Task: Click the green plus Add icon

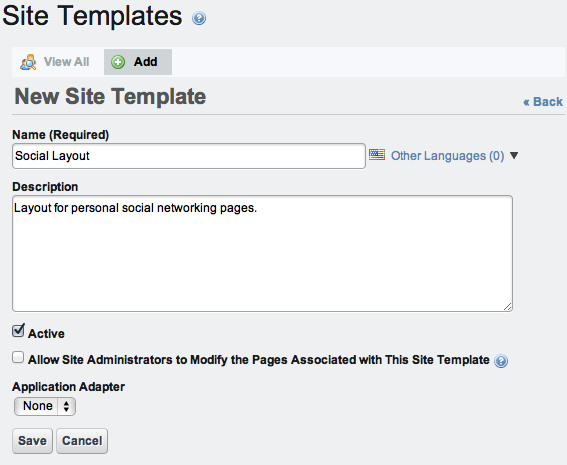Action: pyautogui.click(x=118, y=62)
